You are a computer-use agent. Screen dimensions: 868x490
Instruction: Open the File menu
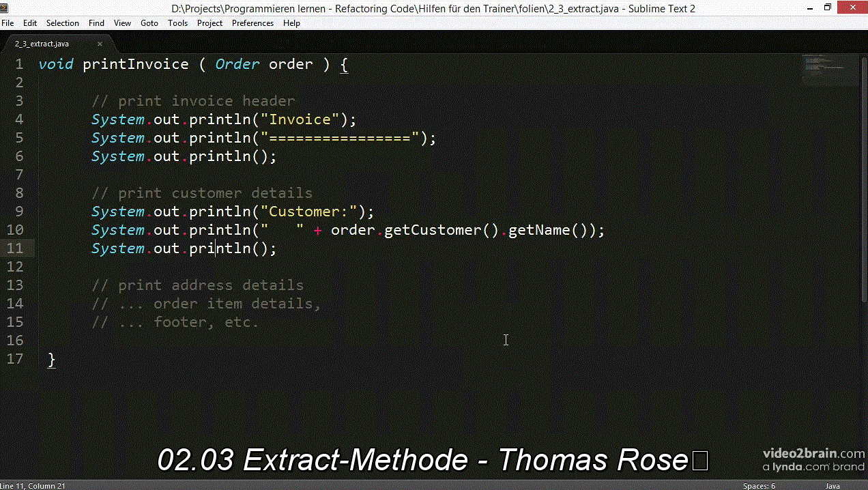pyautogui.click(x=8, y=23)
